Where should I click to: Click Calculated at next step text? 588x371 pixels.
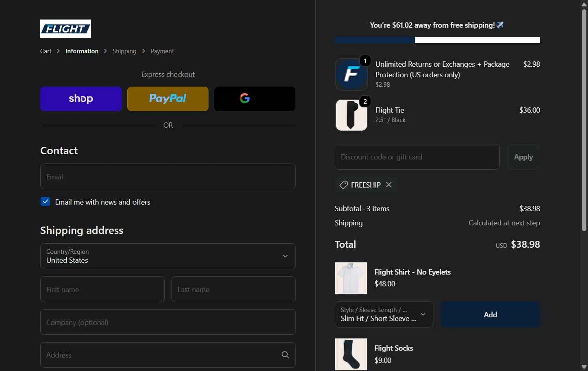[504, 223]
